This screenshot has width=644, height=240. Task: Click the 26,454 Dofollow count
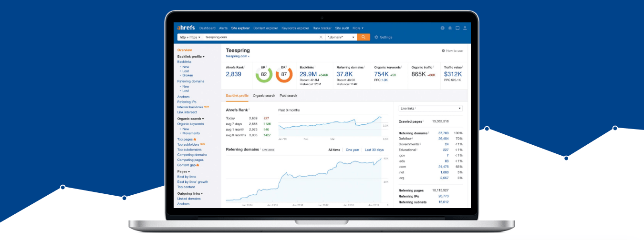(444, 139)
